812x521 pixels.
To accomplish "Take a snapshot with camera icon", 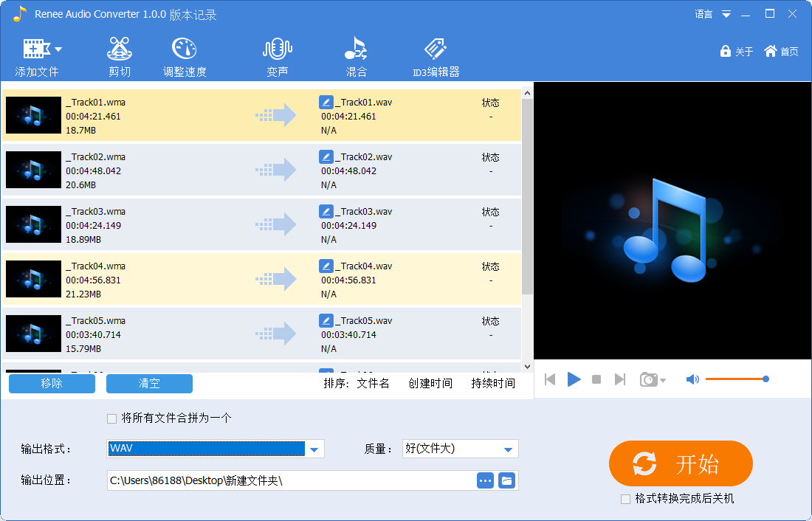I will tap(648, 379).
